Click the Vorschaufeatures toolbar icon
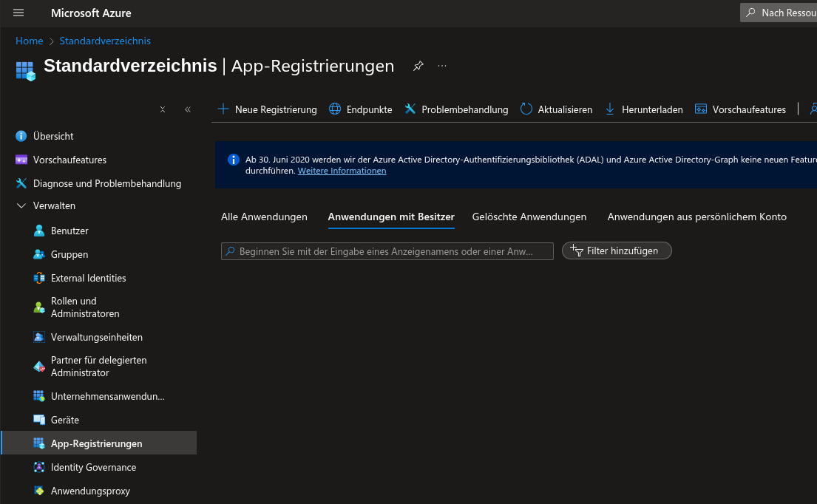 pyautogui.click(x=701, y=109)
